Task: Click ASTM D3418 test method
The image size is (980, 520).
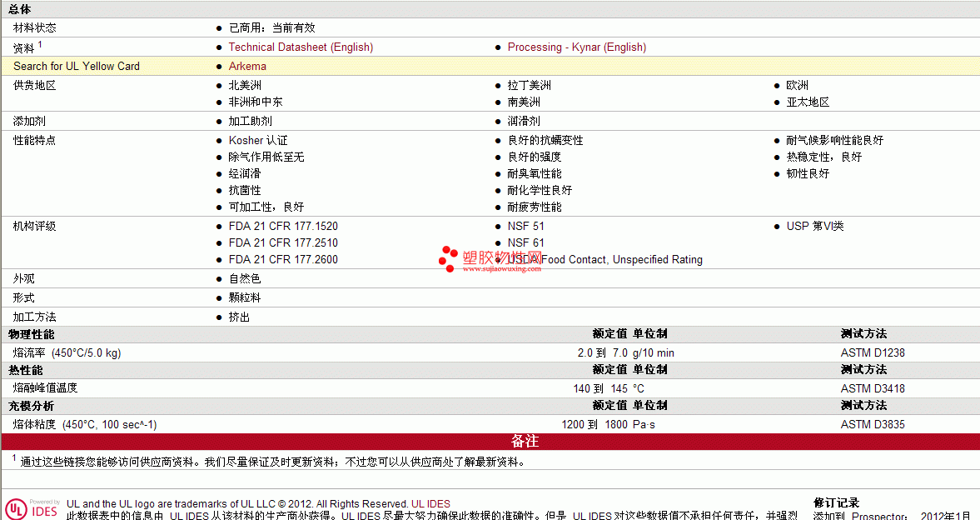Action: click(873, 388)
